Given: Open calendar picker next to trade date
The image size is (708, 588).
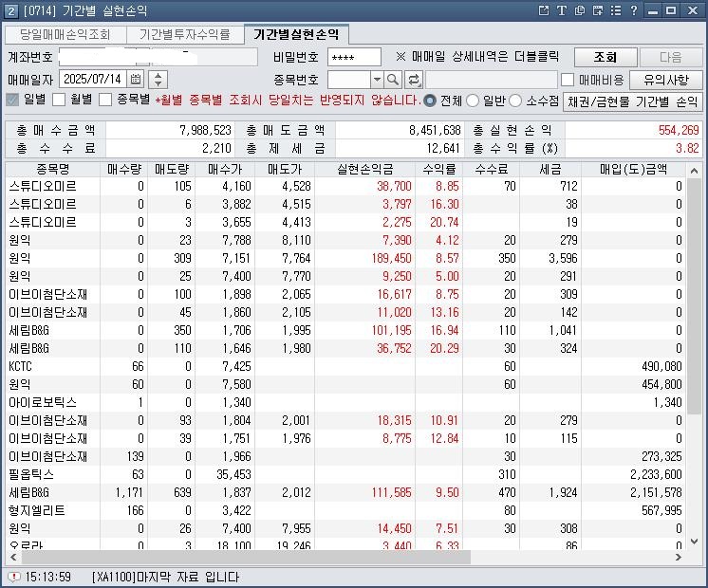Looking at the screenshot, I should (x=136, y=80).
